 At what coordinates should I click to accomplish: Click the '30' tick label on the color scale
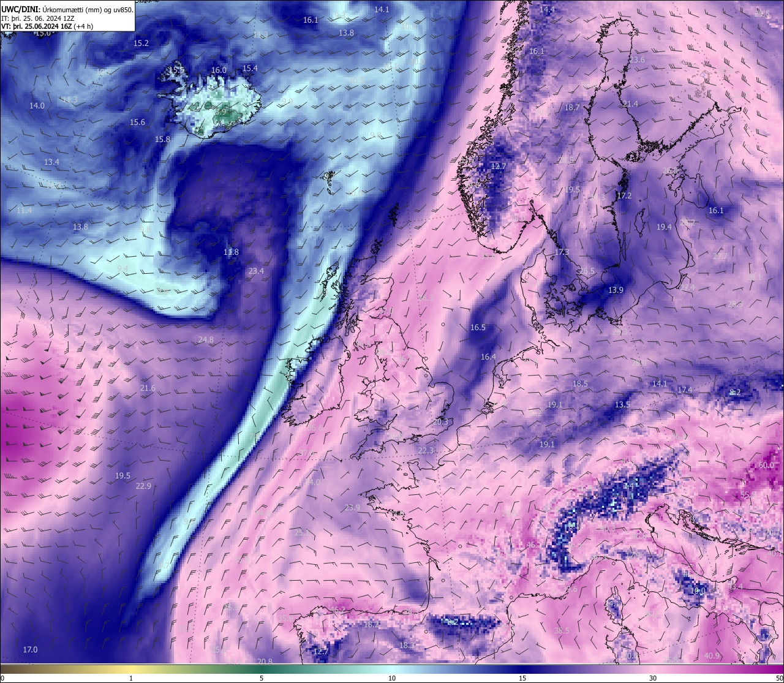point(653,678)
